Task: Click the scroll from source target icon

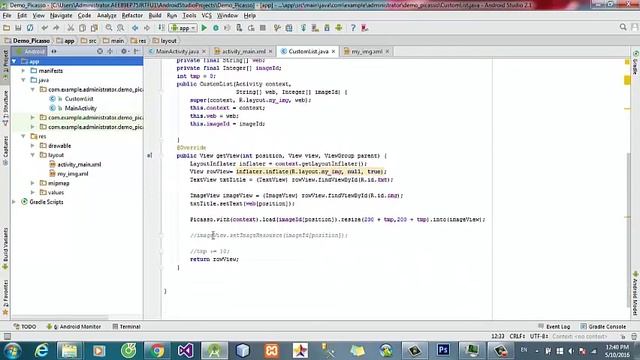Action: (100, 51)
